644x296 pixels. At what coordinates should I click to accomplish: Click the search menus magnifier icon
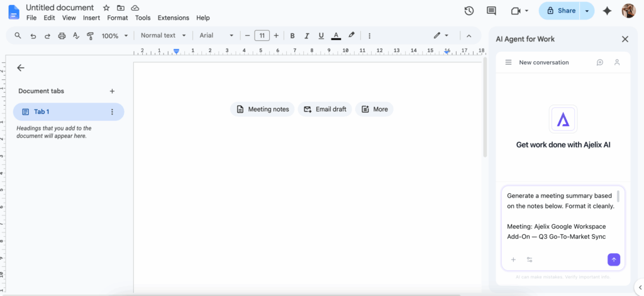[18, 36]
